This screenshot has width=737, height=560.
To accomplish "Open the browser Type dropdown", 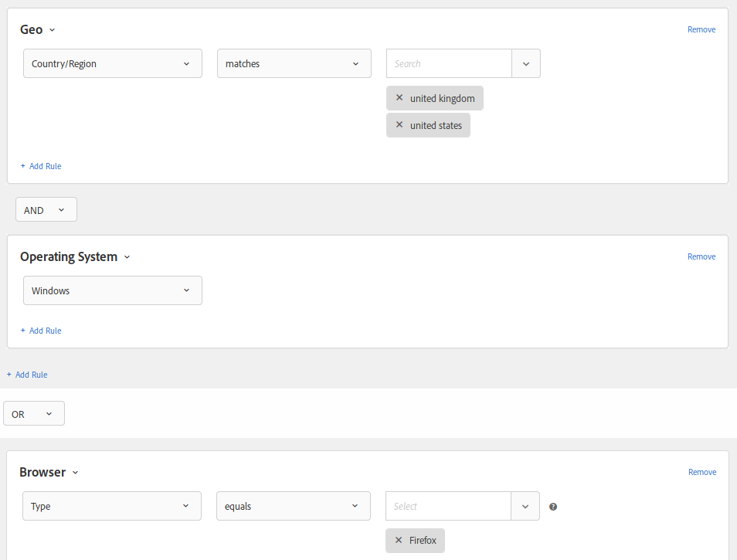I will click(x=112, y=506).
